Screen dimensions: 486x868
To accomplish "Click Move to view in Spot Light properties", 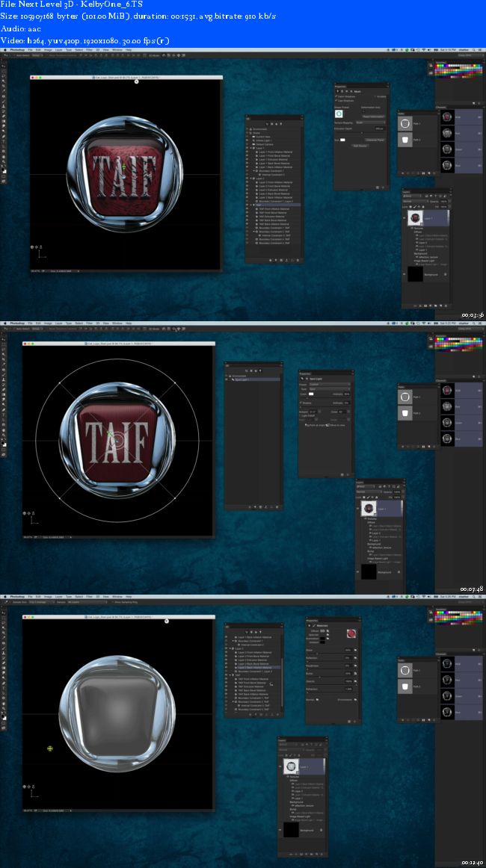I will pyautogui.click(x=335, y=424).
